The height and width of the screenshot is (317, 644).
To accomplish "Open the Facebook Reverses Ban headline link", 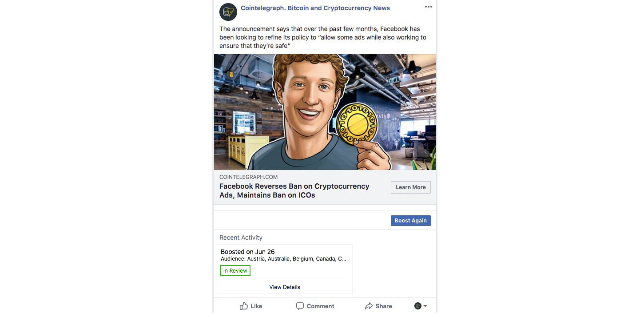I will click(294, 190).
